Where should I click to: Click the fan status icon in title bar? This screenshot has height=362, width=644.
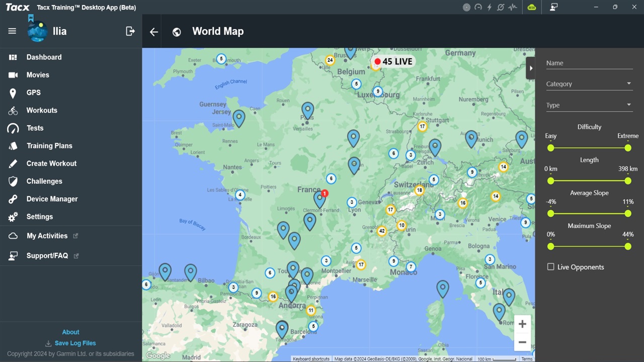466,7
